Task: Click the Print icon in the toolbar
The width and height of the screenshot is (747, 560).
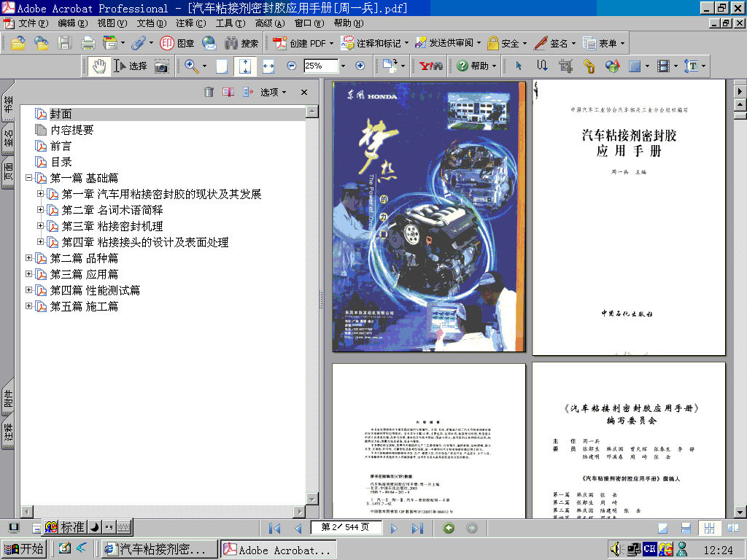Action: point(87,42)
